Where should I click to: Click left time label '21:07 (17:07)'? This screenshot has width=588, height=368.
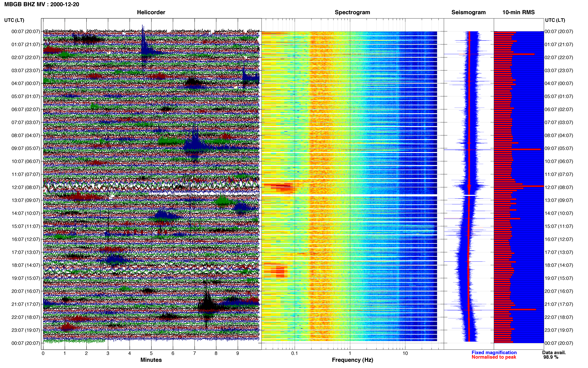tap(26, 304)
